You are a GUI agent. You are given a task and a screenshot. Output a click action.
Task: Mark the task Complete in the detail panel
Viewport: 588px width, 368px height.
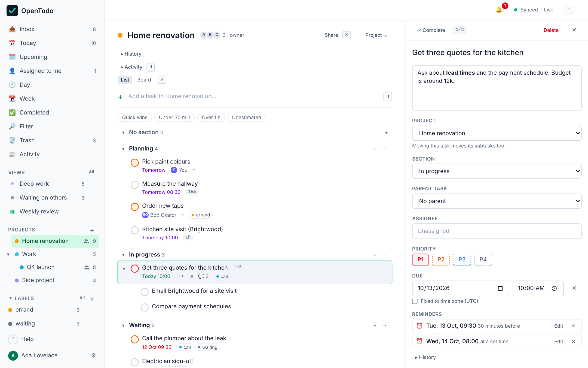tap(431, 30)
